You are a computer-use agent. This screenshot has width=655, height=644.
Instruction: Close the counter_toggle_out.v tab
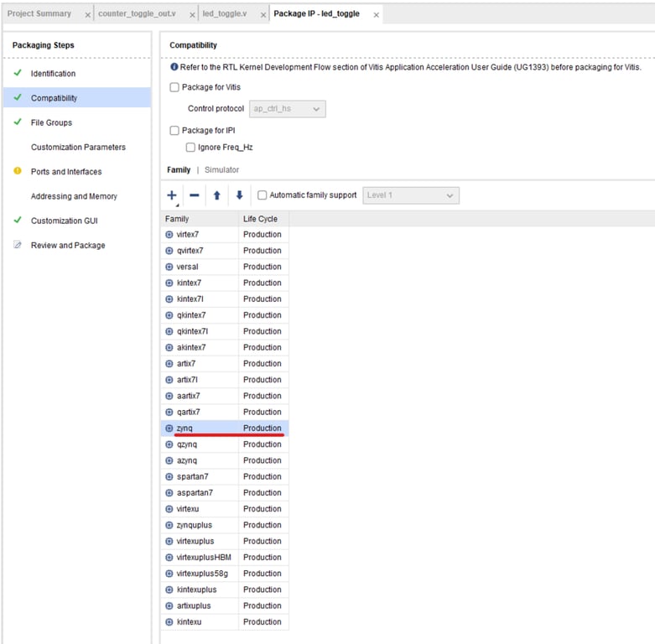pos(192,15)
